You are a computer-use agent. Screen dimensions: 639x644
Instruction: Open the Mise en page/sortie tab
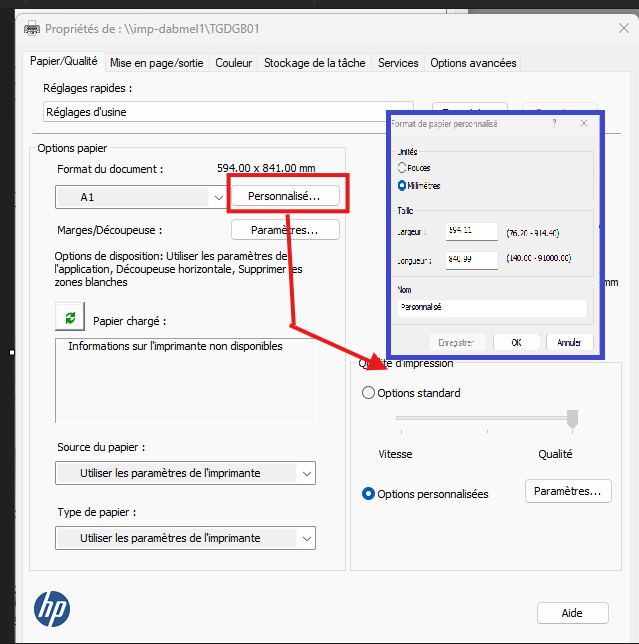[157, 63]
